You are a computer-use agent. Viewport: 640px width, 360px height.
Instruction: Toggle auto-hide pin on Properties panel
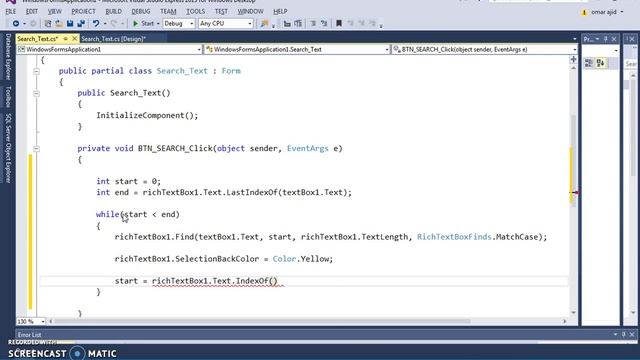tap(606, 39)
